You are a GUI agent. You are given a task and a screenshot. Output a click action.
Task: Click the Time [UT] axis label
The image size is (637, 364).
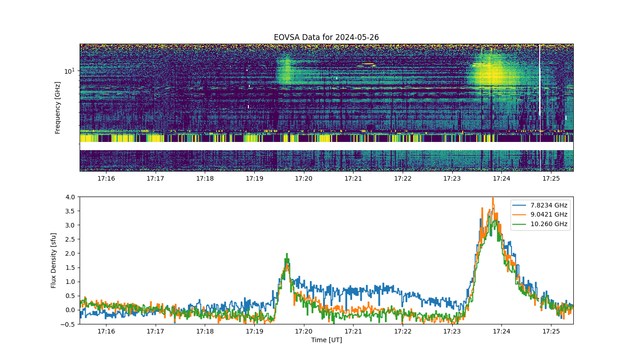click(326, 340)
